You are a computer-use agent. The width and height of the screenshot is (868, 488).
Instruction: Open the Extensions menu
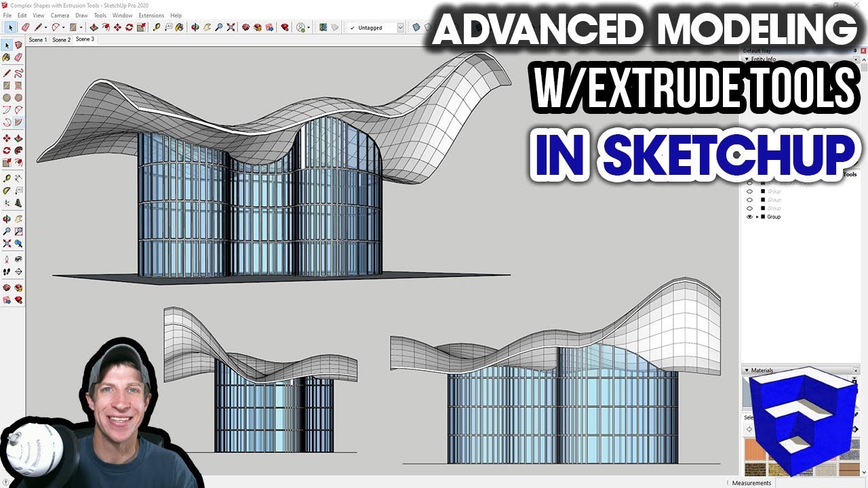(151, 15)
